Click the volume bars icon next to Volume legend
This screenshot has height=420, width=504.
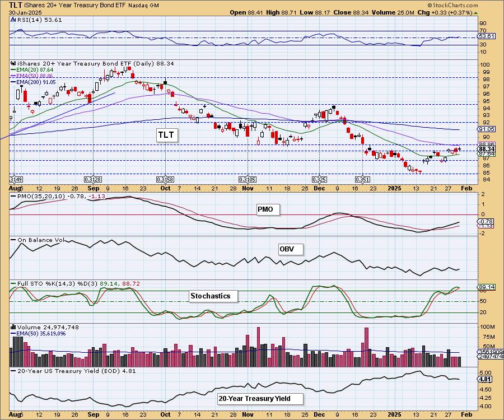pyautogui.click(x=13, y=327)
